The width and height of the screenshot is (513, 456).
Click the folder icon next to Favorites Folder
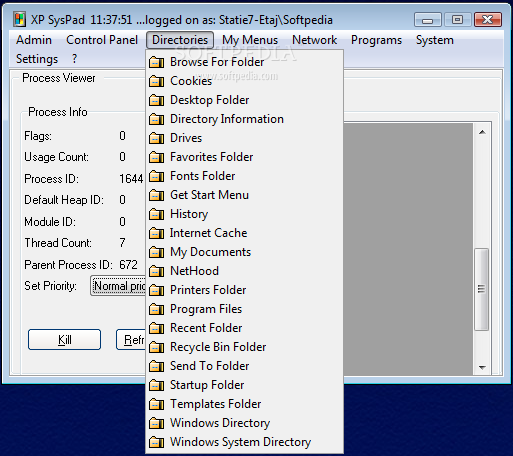pos(156,157)
